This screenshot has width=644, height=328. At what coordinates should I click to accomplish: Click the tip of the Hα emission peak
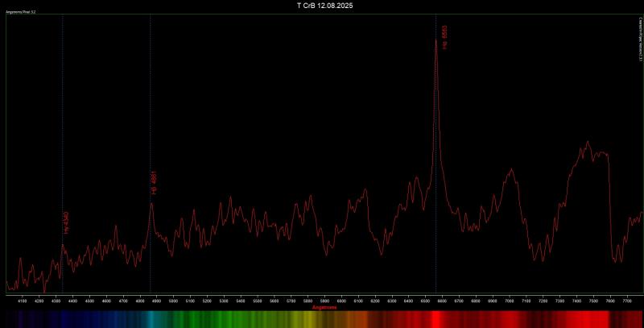(x=436, y=39)
